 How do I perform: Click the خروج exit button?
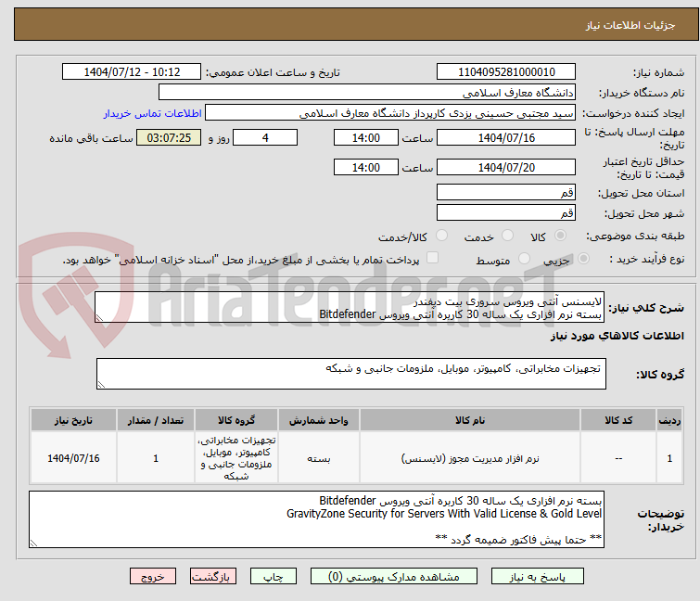[x=153, y=576]
